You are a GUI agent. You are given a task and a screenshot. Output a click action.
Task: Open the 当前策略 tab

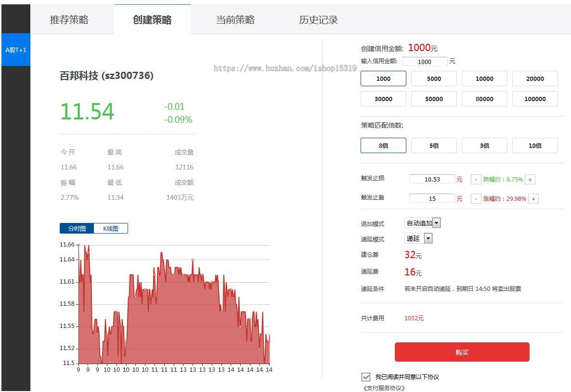pyautogui.click(x=235, y=20)
